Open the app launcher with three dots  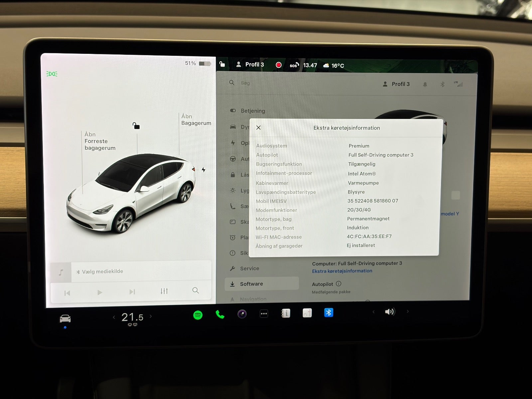[x=264, y=313]
